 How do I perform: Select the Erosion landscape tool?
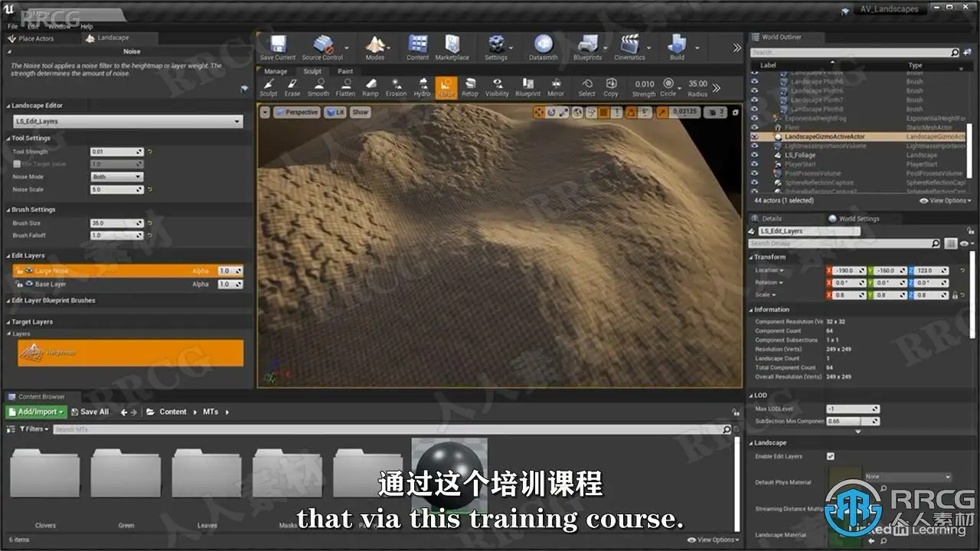click(396, 88)
